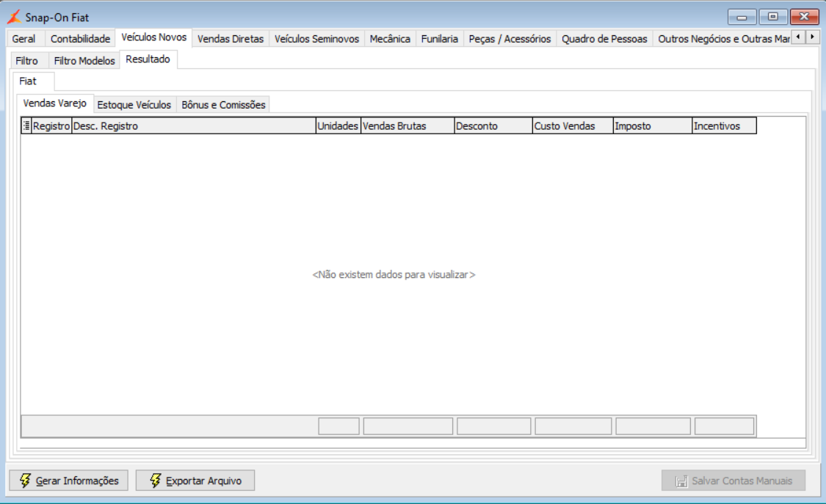Click the Desconto footer total box
This screenshot has height=504, width=826.
494,426
